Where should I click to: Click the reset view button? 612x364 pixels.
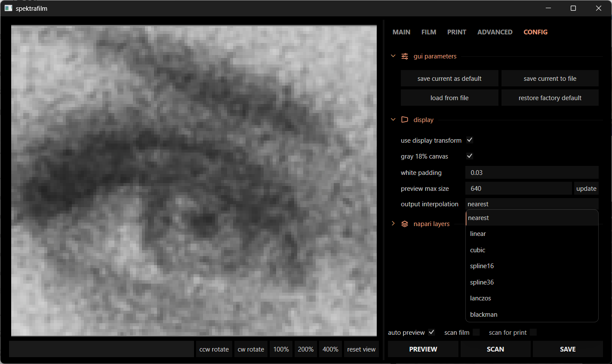click(x=361, y=349)
